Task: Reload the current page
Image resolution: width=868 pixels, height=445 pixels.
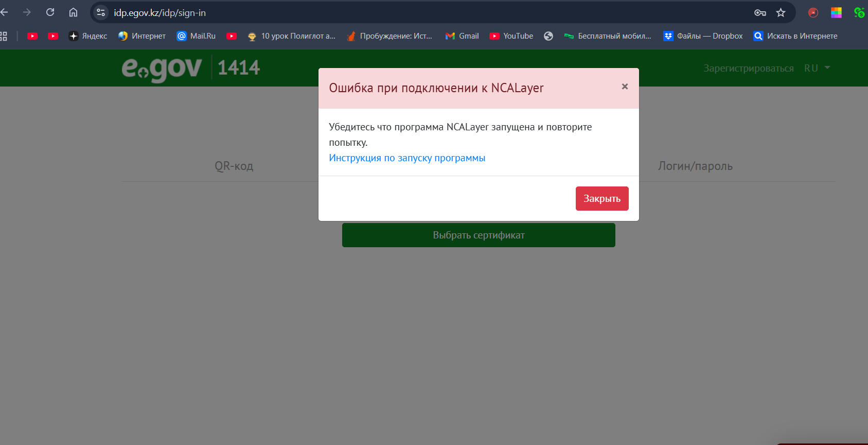Action: [x=50, y=12]
